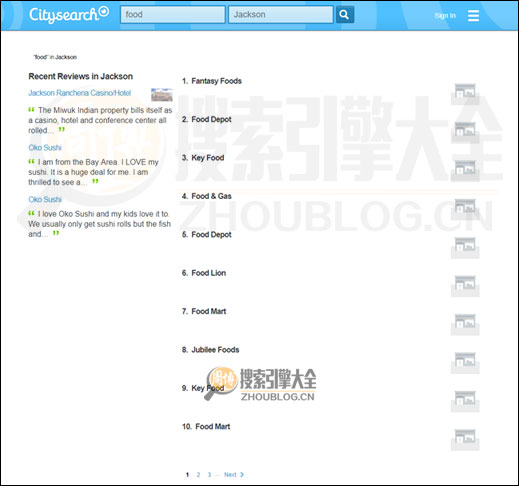The width and height of the screenshot is (519, 486).
Task: Open the first Oko Sushi review link
Action: (x=45, y=147)
